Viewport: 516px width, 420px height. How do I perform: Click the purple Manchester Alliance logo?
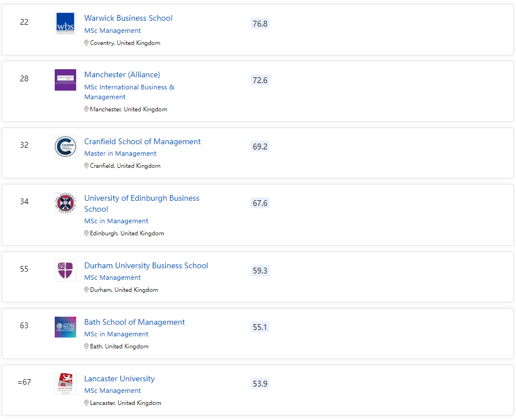[x=66, y=80]
